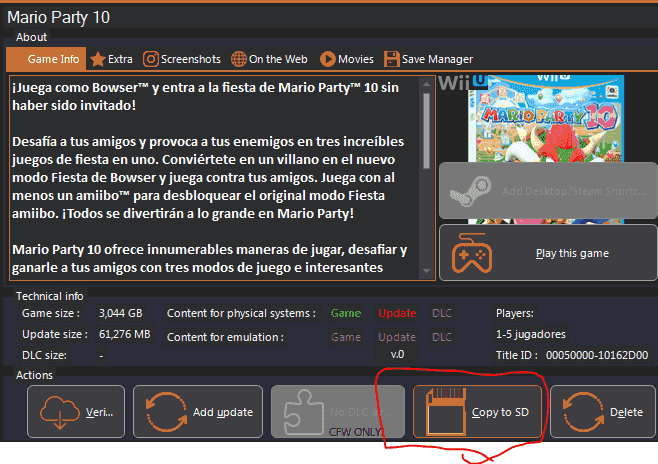The image size is (658, 464).
Task: Click the 1-5 jugadores text
Action: (x=530, y=334)
